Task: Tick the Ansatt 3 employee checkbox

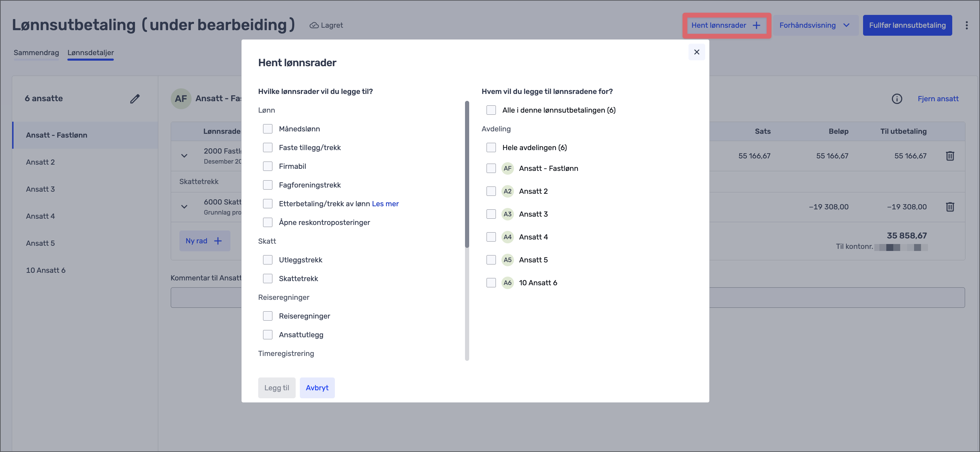Action: 491,214
